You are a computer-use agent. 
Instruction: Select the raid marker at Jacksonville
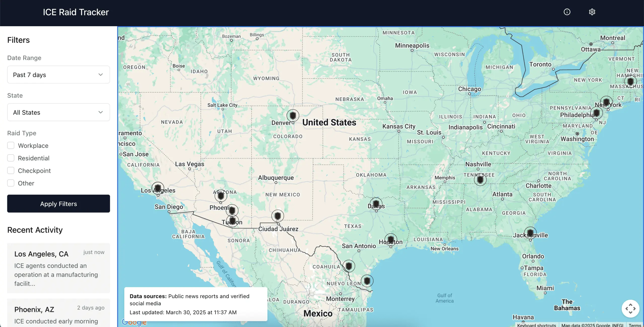(x=530, y=233)
